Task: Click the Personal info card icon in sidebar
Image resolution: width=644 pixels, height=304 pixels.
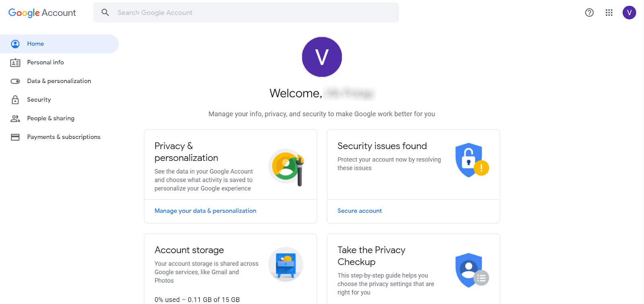Action: 15,62
